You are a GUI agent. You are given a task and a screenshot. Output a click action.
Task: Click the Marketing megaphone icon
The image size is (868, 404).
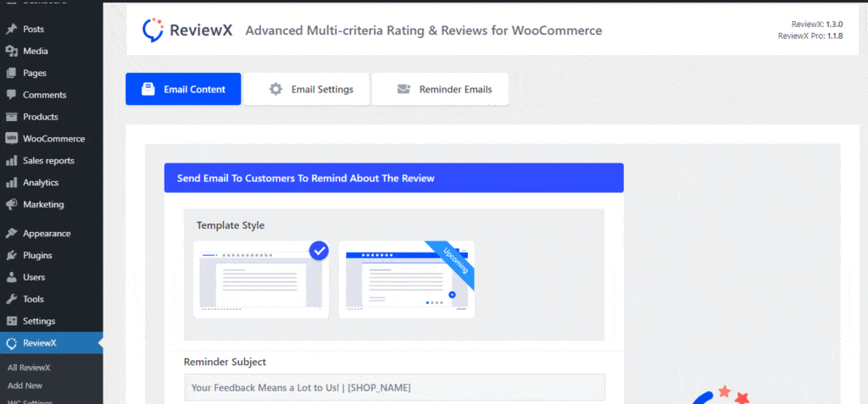click(x=11, y=204)
